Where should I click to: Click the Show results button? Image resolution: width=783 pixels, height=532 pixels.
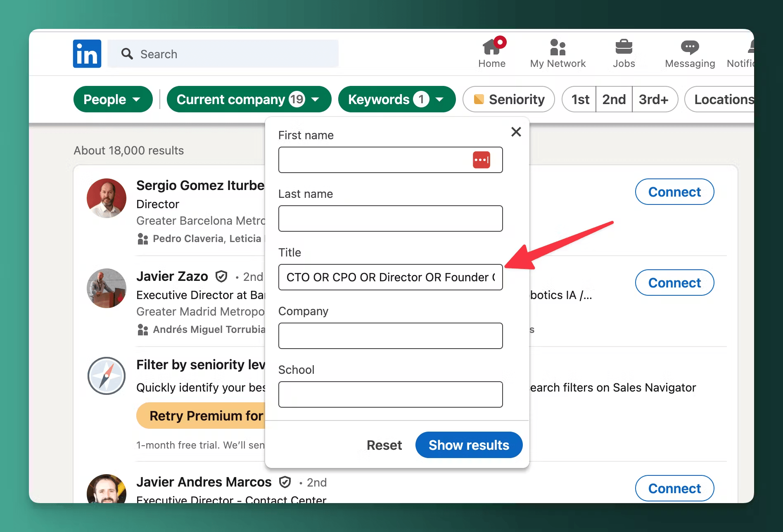[469, 445]
